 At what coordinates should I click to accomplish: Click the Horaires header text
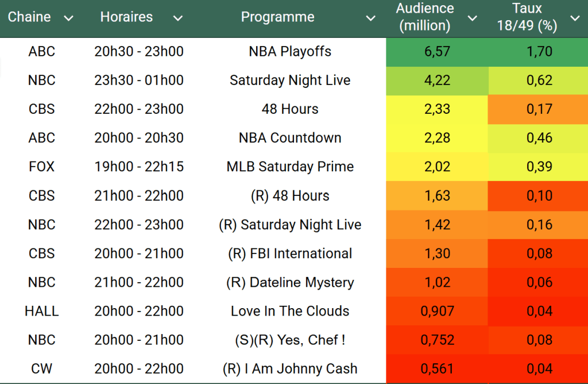pos(126,17)
